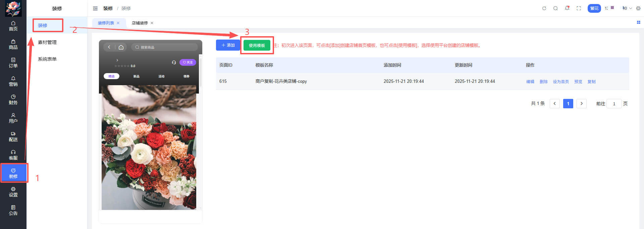The height and width of the screenshot is (229, 644).
Task: Click 删除 for template 615
Action: pos(544,82)
